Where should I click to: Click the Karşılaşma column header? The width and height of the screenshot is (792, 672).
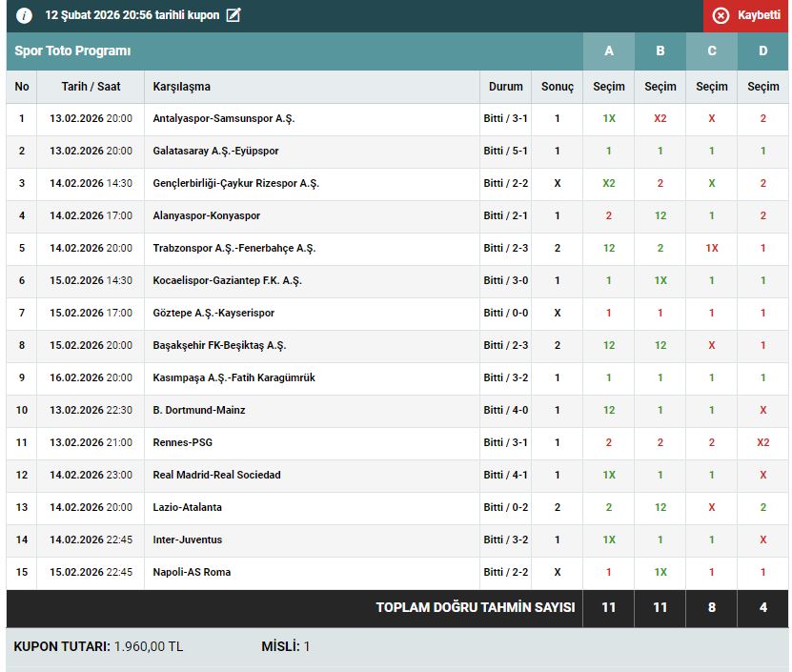182,87
